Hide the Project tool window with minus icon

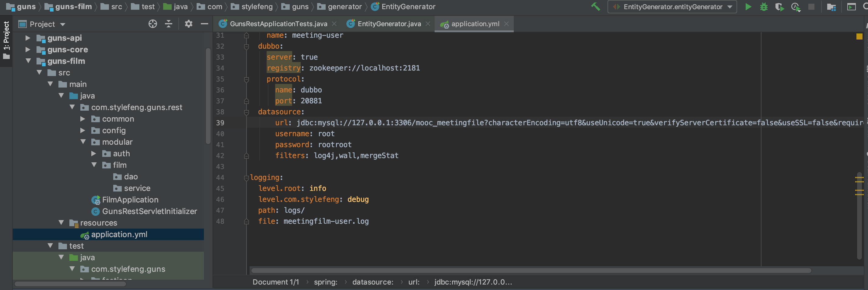[x=204, y=24]
